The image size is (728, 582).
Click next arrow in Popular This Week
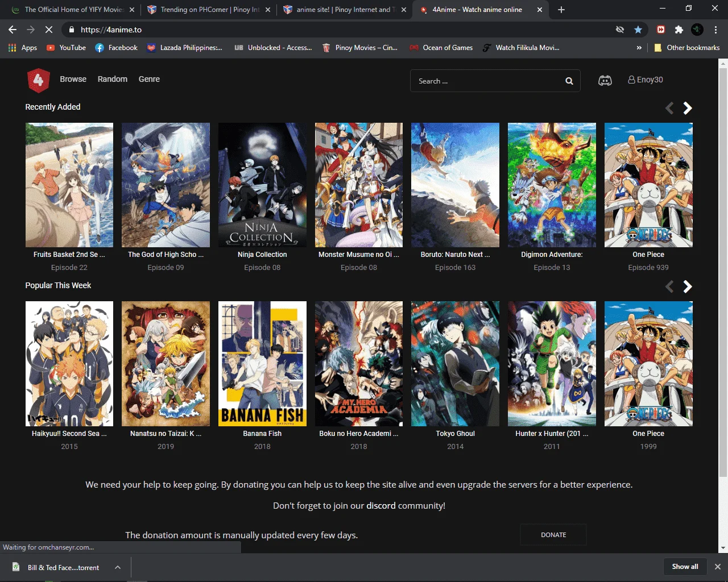coord(688,286)
